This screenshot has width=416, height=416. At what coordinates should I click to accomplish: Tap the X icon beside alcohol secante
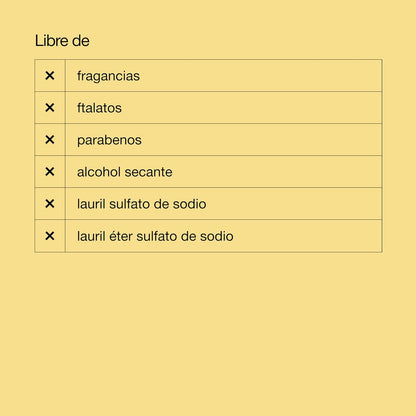click(50, 172)
